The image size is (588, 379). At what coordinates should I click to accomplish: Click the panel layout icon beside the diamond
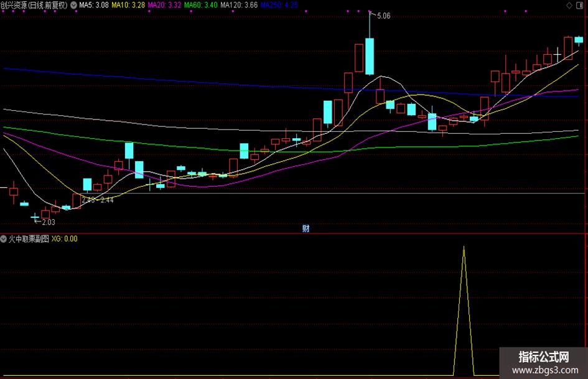(x=580, y=5)
